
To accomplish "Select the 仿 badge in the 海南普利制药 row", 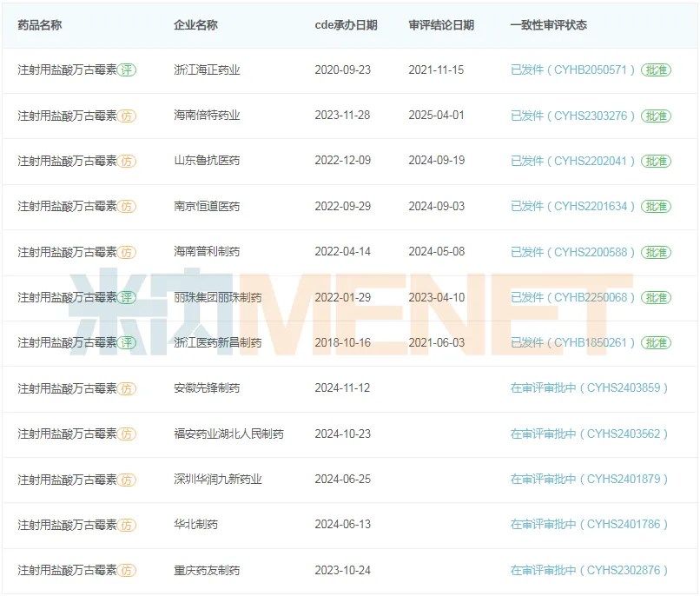I will [127, 252].
